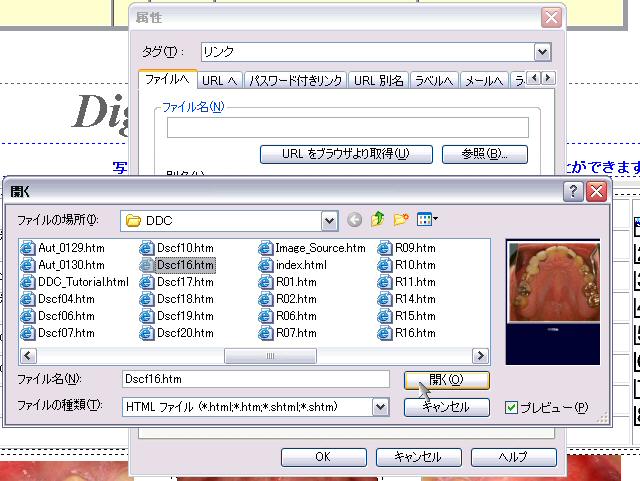
Task: Click キャンセル in the 開く dialog
Action: click(x=447, y=407)
